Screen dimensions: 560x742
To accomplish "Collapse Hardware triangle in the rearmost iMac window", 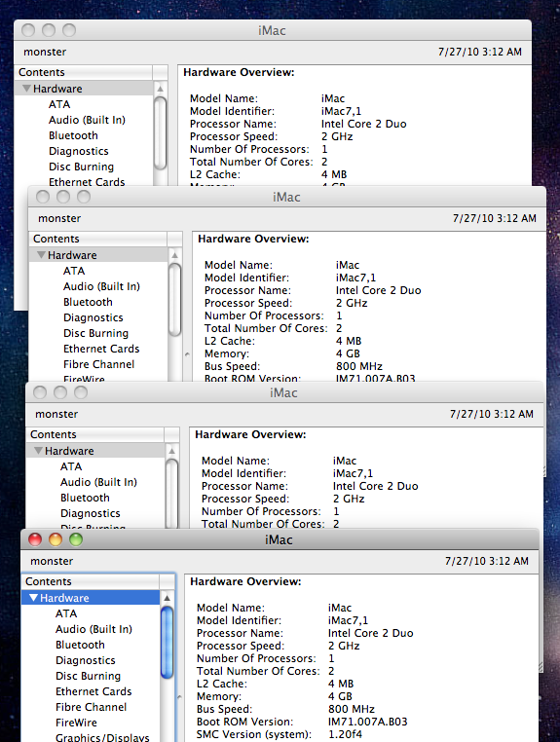I will tap(27, 89).
